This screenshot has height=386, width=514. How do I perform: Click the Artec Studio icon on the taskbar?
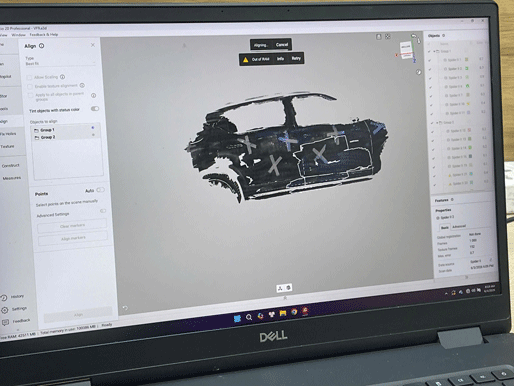[x=305, y=311]
